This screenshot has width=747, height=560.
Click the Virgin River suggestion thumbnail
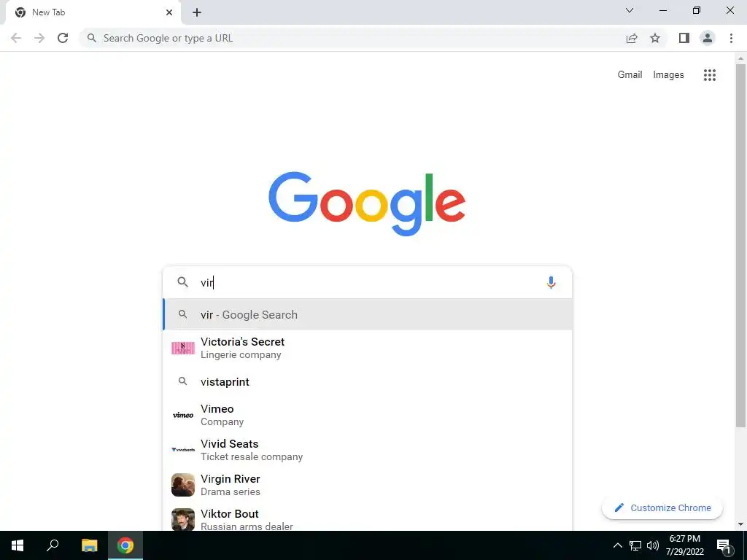click(183, 485)
